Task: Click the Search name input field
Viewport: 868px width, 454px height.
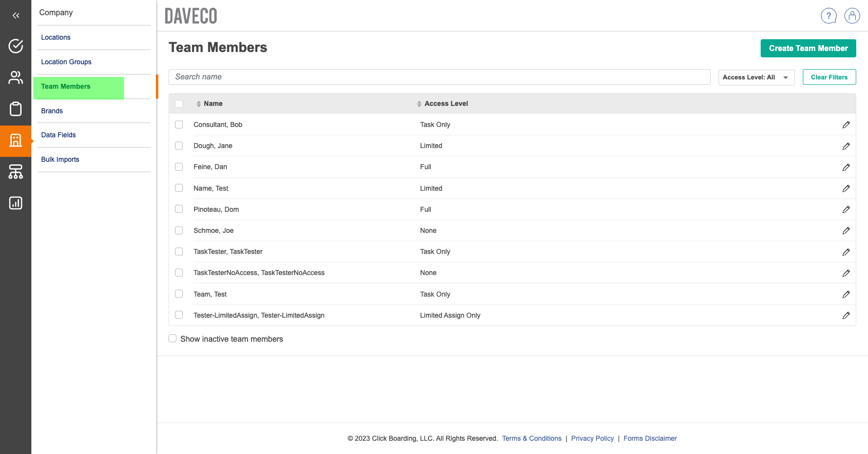Action: pos(439,77)
